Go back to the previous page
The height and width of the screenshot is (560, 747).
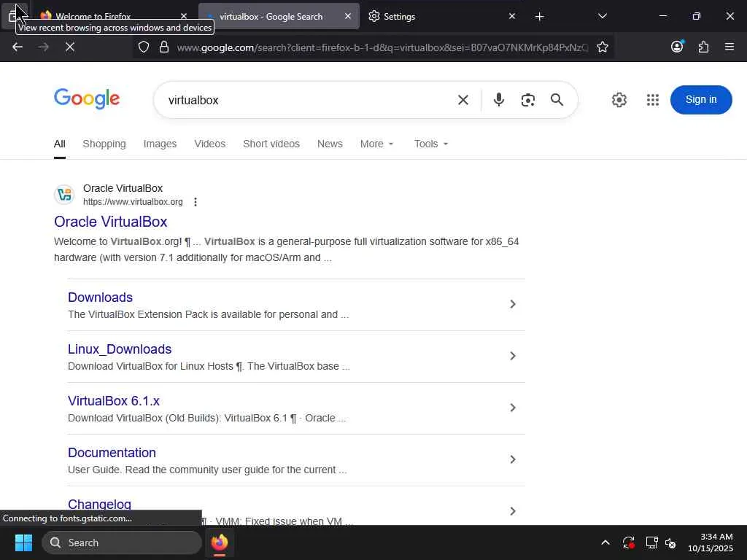[18, 47]
